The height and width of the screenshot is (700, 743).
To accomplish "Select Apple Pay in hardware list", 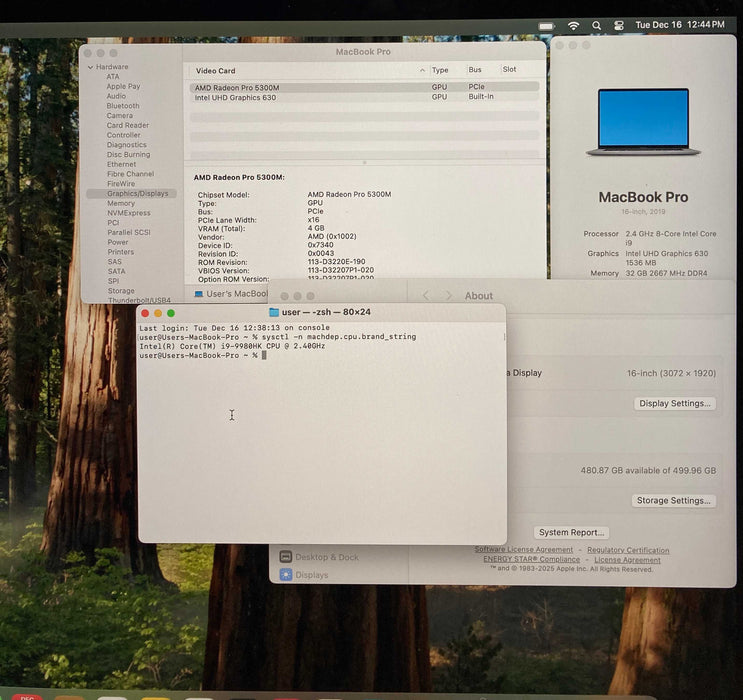I will [123, 86].
